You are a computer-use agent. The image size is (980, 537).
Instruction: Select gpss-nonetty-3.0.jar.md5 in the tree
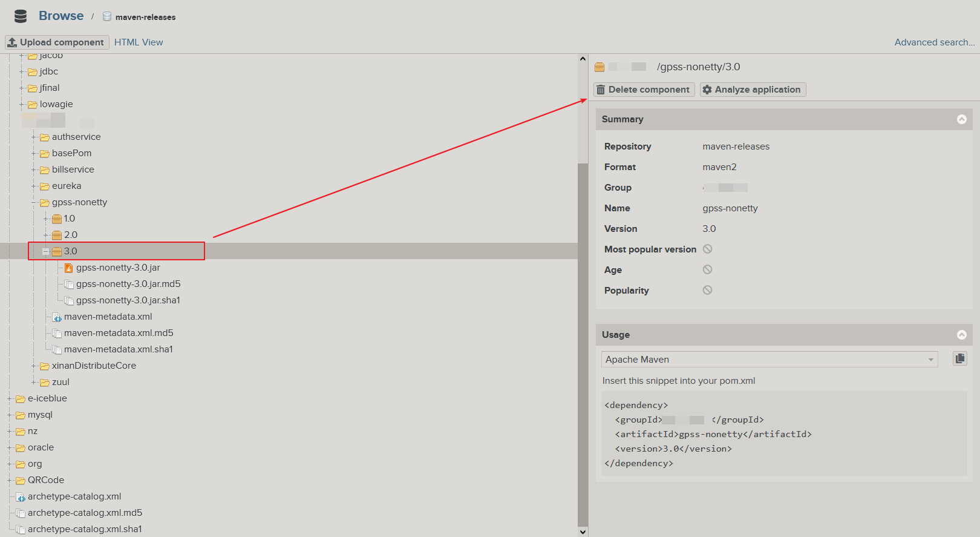click(x=128, y=284)
